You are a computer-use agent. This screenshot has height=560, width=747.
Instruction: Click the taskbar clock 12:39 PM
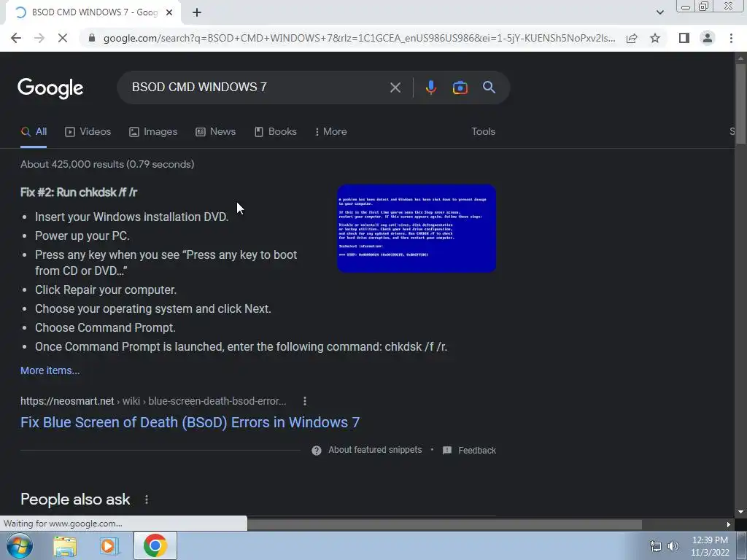[710, 540]
